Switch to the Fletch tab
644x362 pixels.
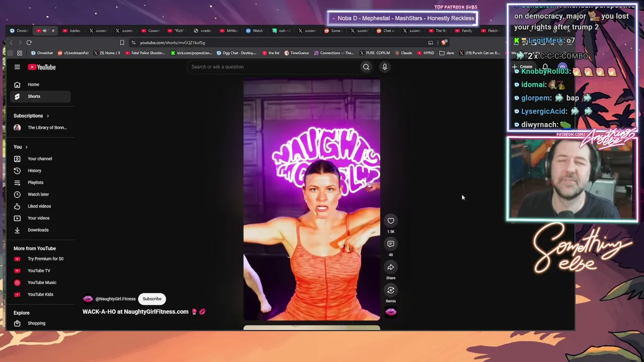click(x=491, y=31)
